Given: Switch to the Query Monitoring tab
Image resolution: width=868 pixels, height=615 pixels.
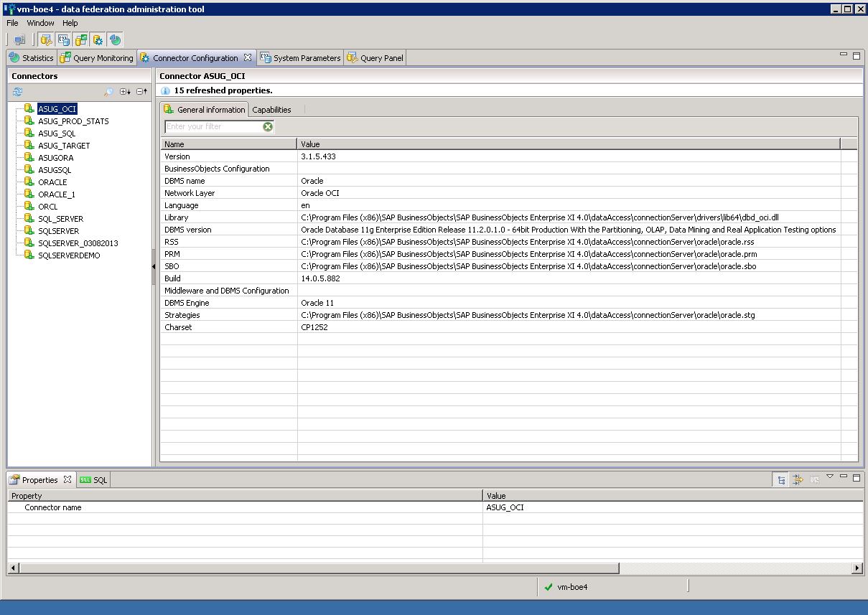Looking at the screenshot, I should coord(96,58).
